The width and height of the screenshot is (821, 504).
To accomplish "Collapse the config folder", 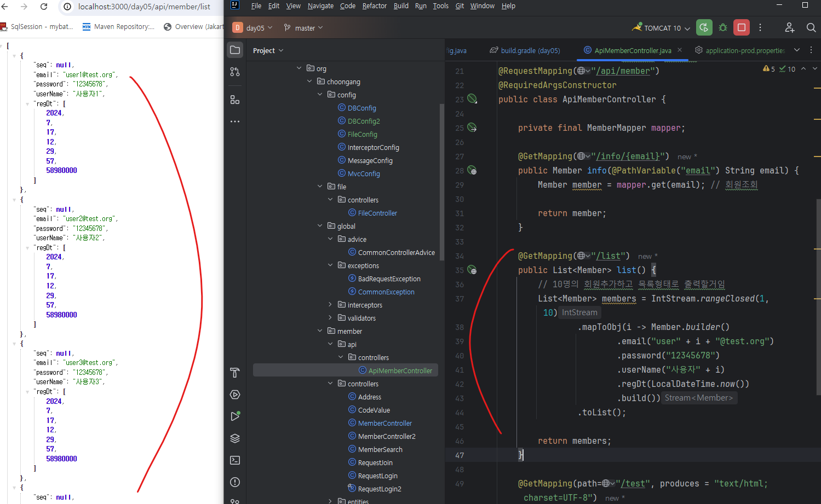I will click(x=320, y=95).
